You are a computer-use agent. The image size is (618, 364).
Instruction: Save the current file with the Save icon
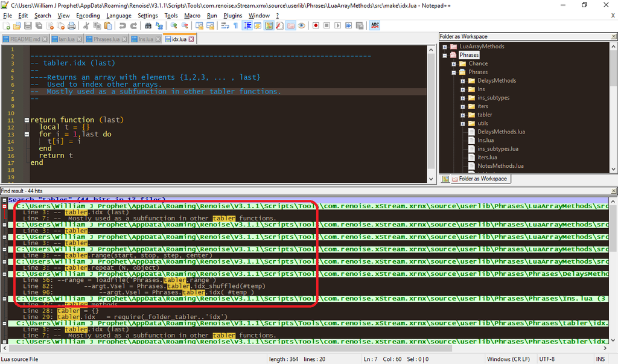pos(28,25)
